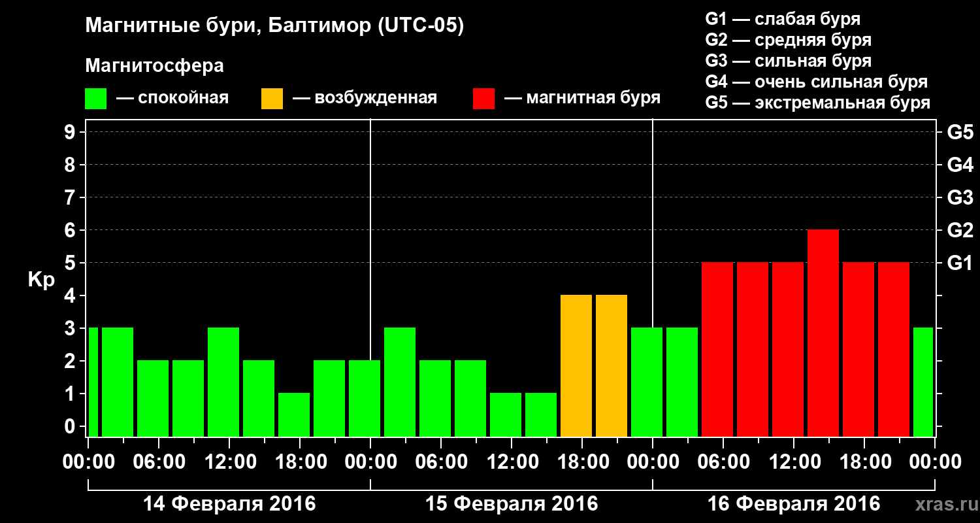Click the '— возбужденная' legend label
980x523 pixels.
365,99
